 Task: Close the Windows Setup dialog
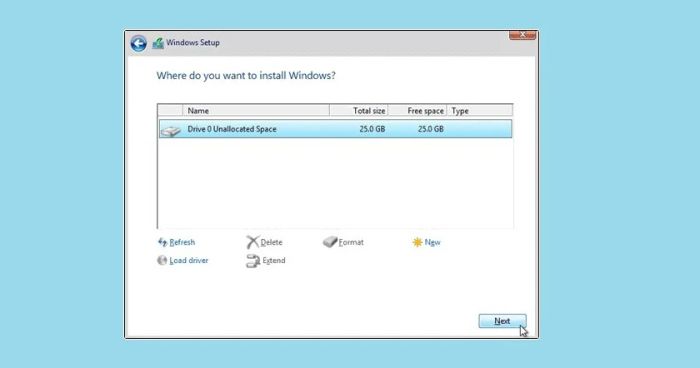pos(522,35)
